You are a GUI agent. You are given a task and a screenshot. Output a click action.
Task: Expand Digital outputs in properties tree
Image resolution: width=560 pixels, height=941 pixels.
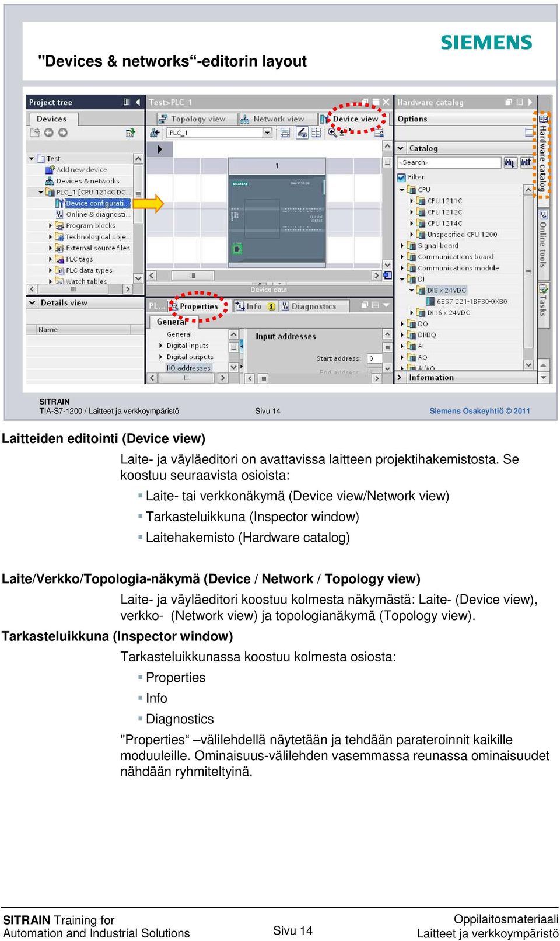coord(161,357)
